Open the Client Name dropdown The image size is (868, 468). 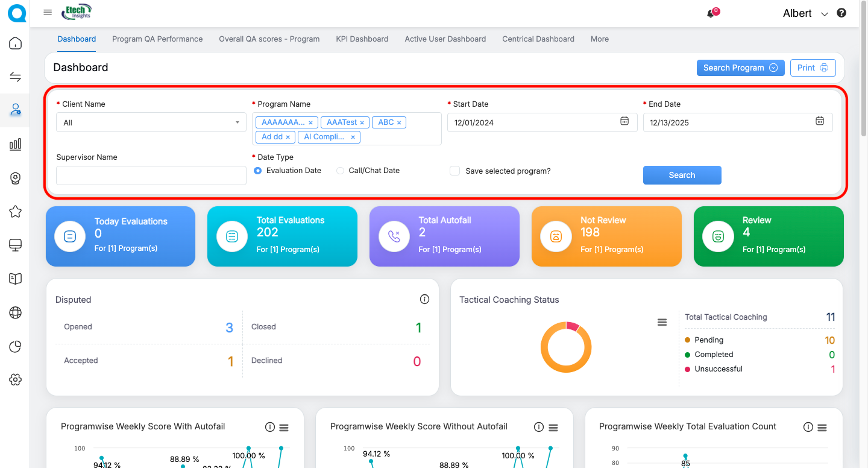[151, 122]
